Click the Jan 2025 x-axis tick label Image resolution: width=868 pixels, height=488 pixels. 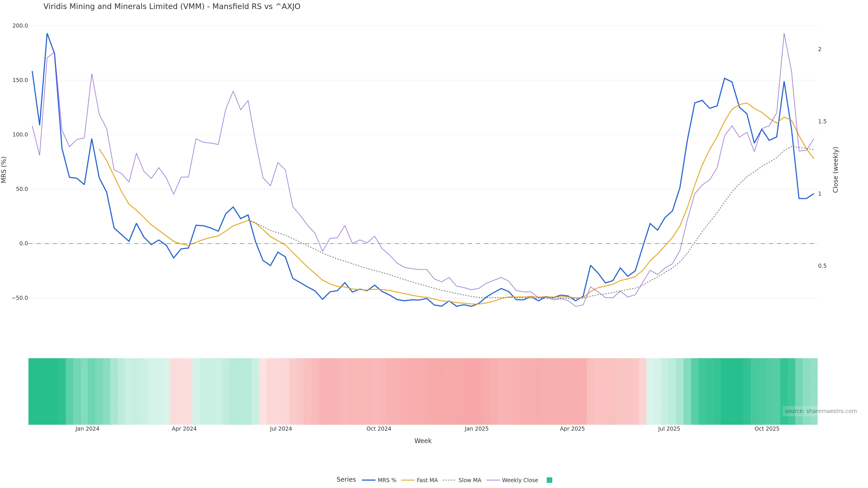click(x=476, y=429)
